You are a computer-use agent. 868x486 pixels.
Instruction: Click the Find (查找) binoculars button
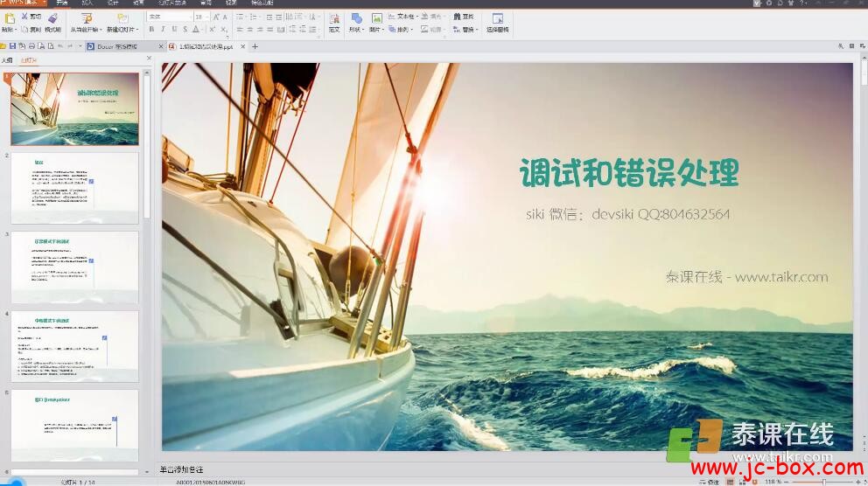click(x=464, y=17)
